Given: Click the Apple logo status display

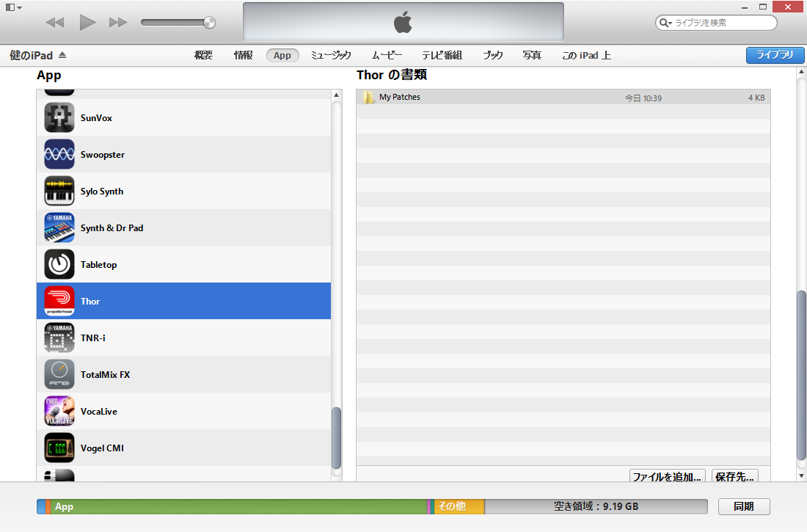Looking at the screenshot, I should click(403, 21).
